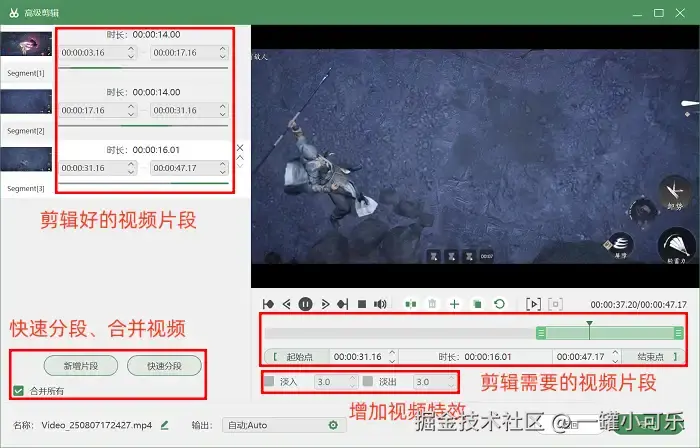Move Segment[3] down with the arrow

click(x=240, y=166)
